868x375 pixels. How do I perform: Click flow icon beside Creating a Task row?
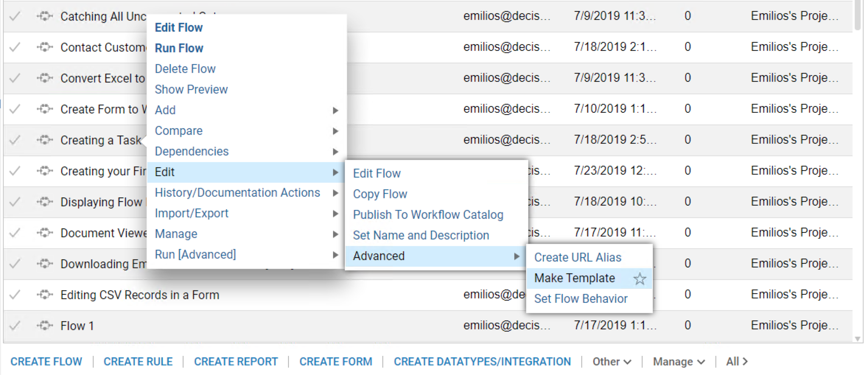coord(45,140)
